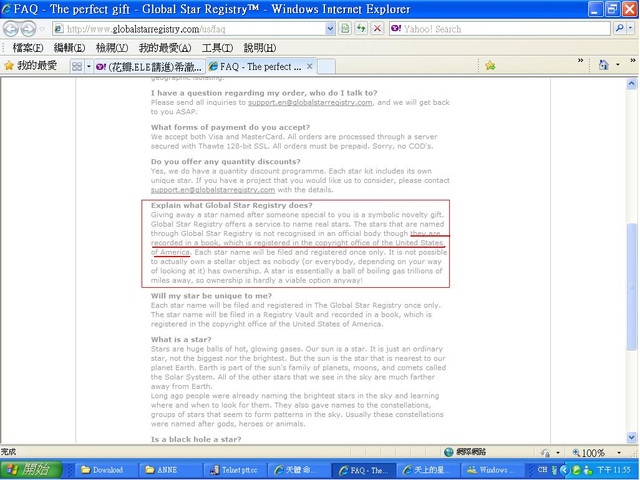Open the 編輯(E) menu
The image size is (640, 480).
coord(69,48)
